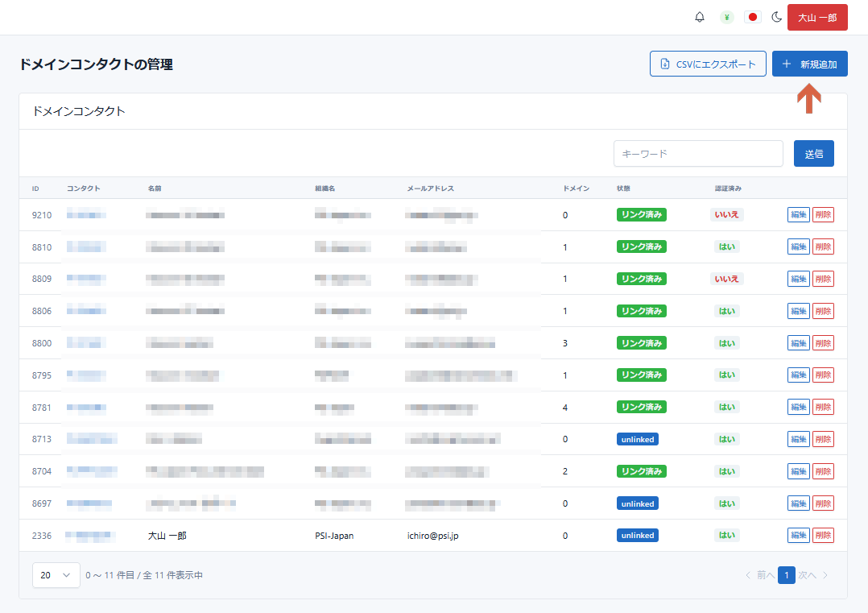Click the 新規追加 button
The width and height of the screenshot is (868, 613).
pos(809,64)
